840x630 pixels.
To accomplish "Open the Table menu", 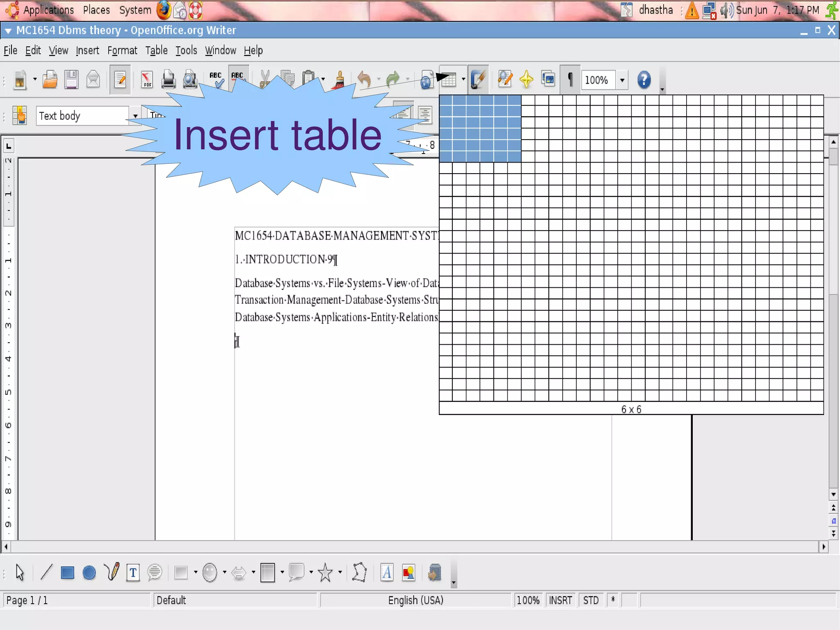I will (x=156, y=50).
